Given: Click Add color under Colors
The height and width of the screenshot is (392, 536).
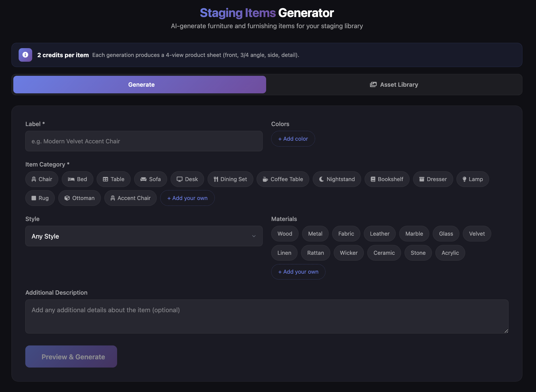Looking at the screenshot, I should pyautogui.click(x=293, y=139).
